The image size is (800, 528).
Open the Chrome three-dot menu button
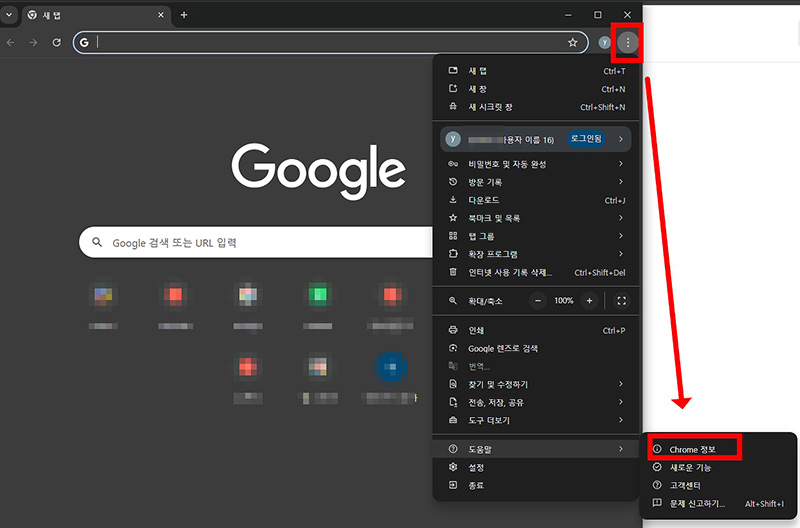[628, 42]
